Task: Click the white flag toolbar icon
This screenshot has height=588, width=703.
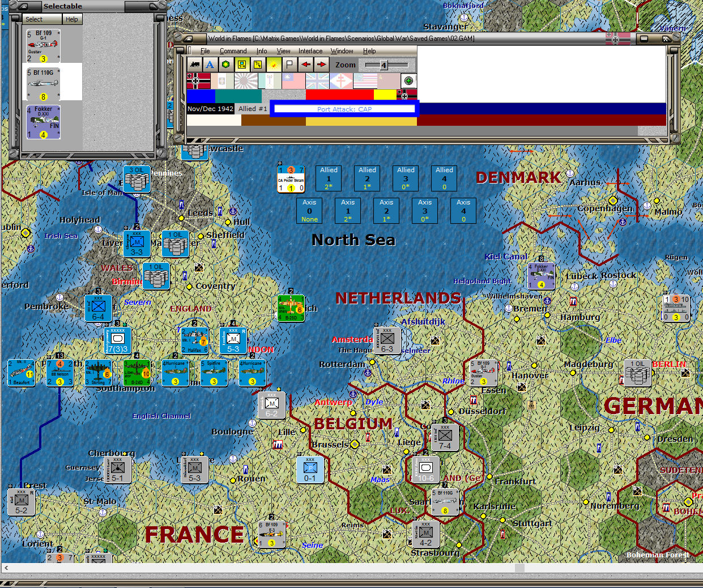Action: [x=289, y=65]
